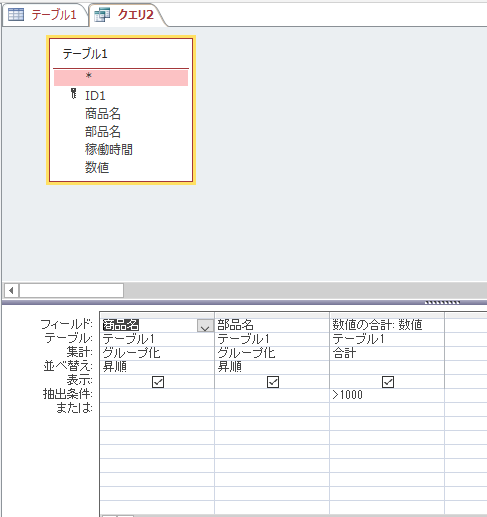Screen dimensions: 487x517
Task: Click the horizontal scrollbar thumb of the table pane
Action: [x=72, y=290]
